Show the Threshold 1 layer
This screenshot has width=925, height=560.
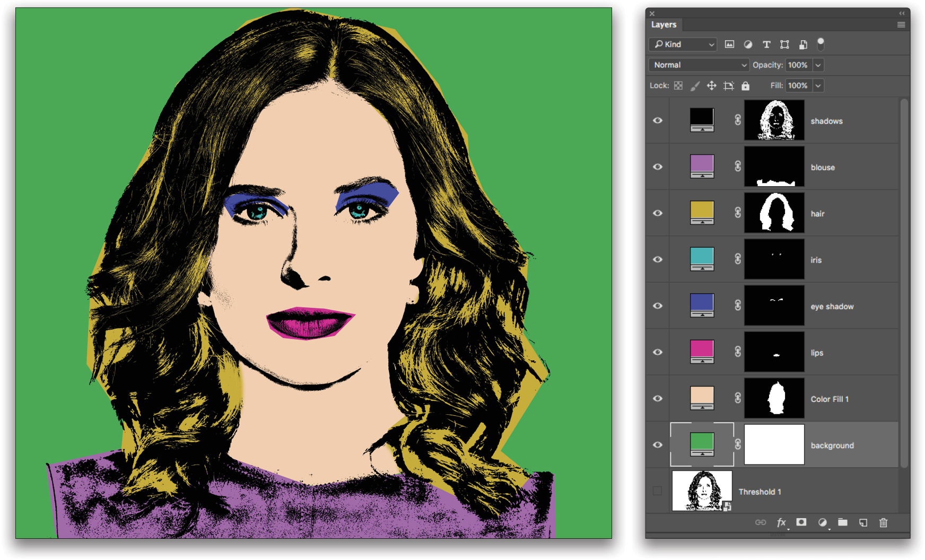pyautogui.click(x=658, y=491)
